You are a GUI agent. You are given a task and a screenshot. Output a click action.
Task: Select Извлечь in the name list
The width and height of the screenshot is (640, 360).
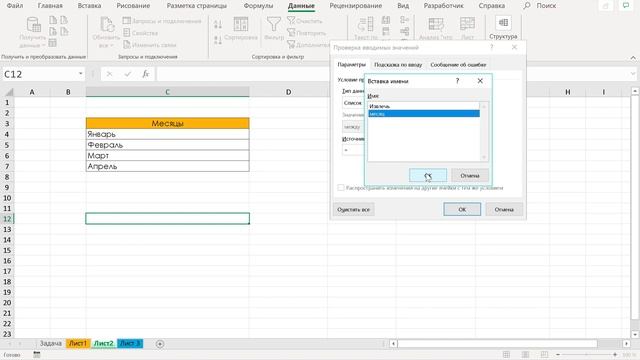click(x=424, y=106)
